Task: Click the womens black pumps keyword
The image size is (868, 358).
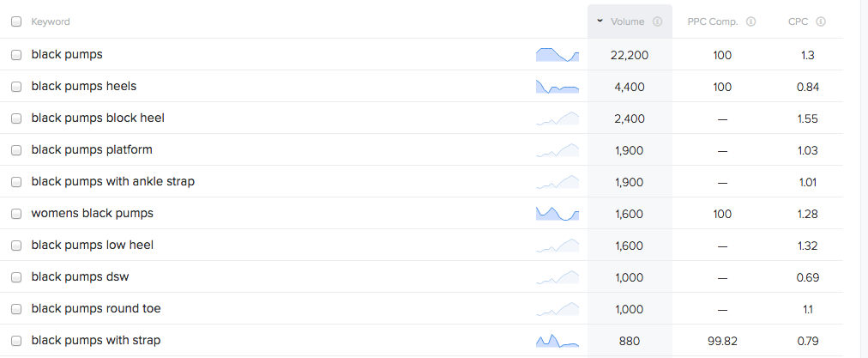Action: point(92,213)
